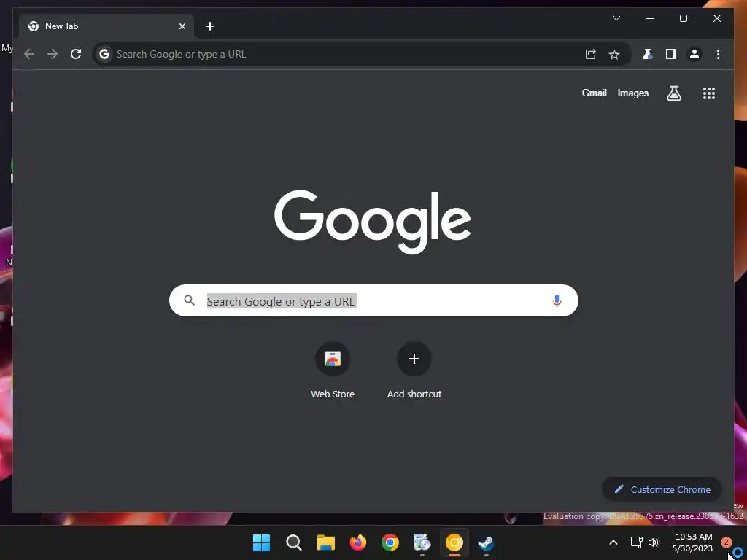
Task: Click Customize Chrome button
Action: click(x=662, y=489)
